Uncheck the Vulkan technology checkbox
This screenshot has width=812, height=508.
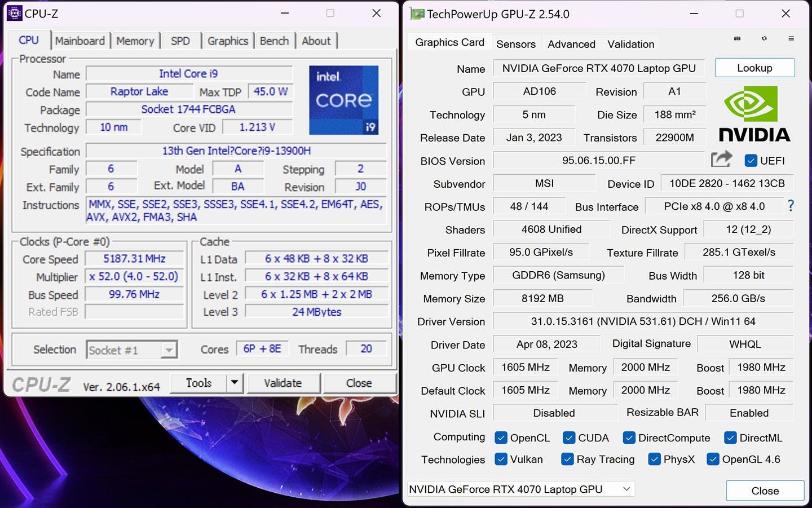tap(501, 459)
